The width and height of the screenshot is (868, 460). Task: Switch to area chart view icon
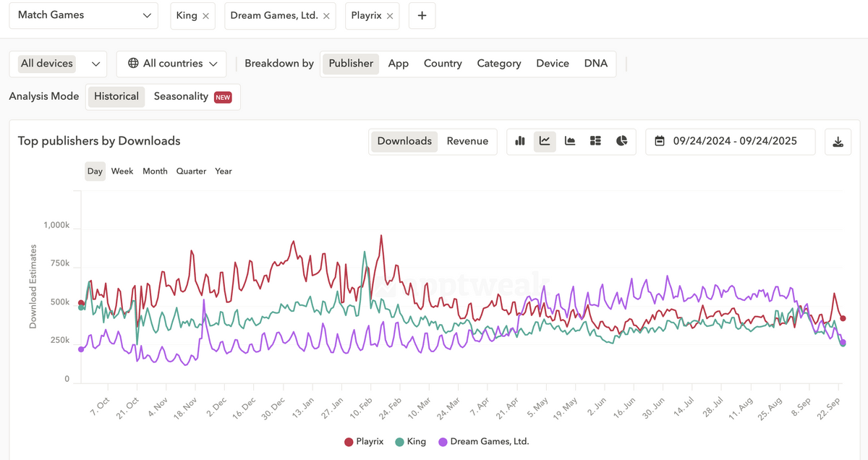[570, 141]
